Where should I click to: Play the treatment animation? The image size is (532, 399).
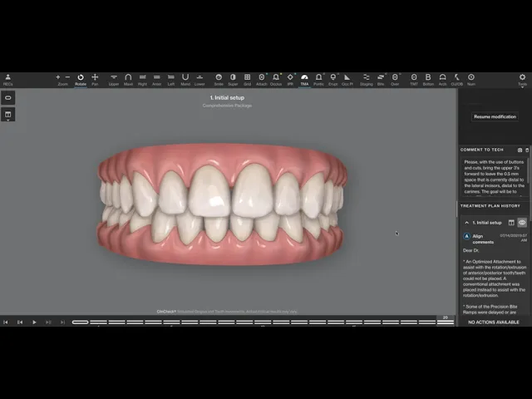point(34,323)
